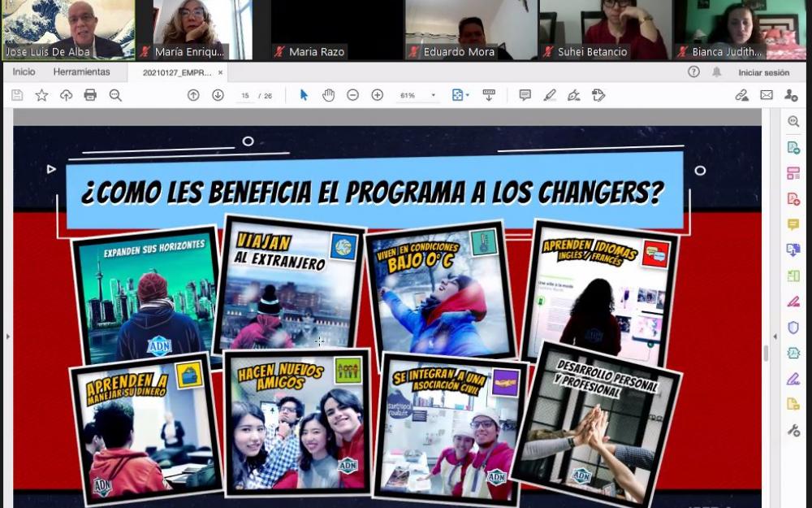Image resolution: width=812 pixels, height=508 pixels.
Task: Send the file by email envelope icon
Action: pos(766,95)
